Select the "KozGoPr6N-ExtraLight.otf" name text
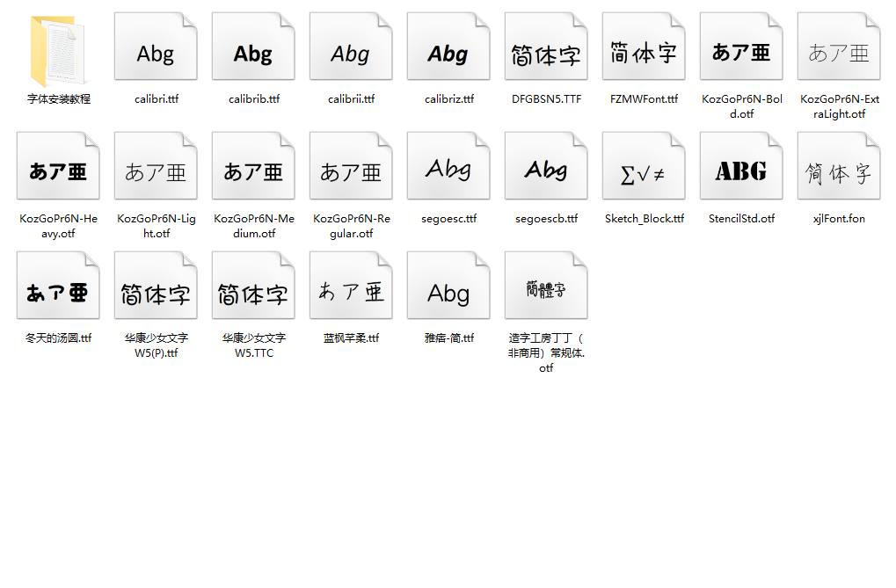This screenshot has height=588, width=896. [x=840, y=106]
